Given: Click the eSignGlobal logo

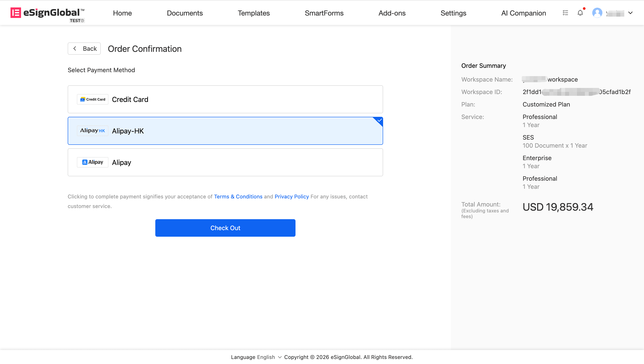Looking at the screenshot, I should coord(48,13).
